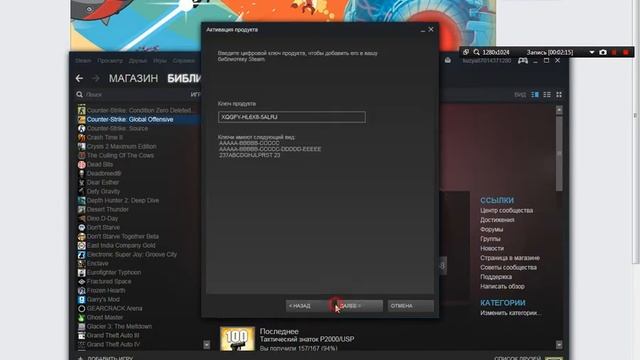Select Don't Starve Together Beta

[x=138, y=236]
